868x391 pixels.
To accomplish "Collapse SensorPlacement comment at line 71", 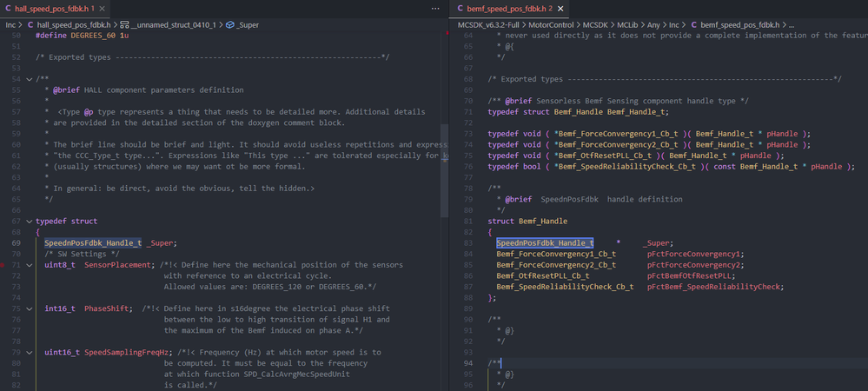I will click(29, 264).
